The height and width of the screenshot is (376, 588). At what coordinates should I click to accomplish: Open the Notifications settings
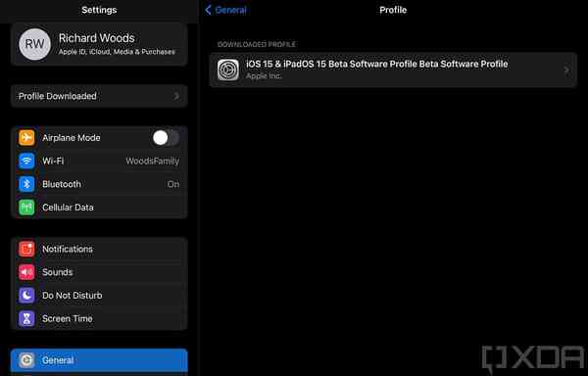tap(99, 249)
